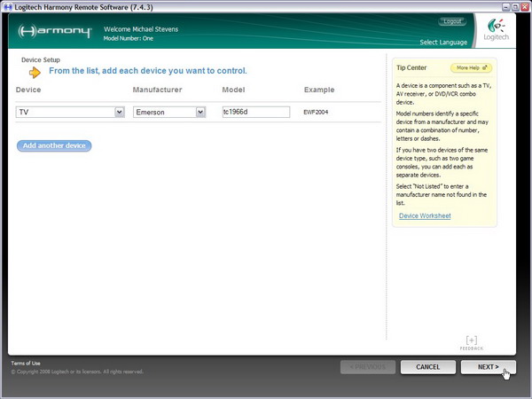Open Select Language link

pyautogui.click(x=443, y=42)
